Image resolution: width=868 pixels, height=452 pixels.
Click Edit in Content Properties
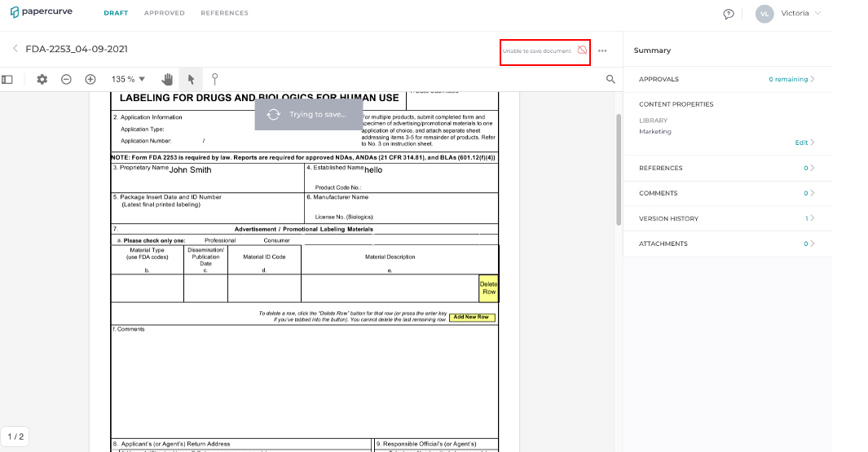pyautogui.click(x=804, y=143)
